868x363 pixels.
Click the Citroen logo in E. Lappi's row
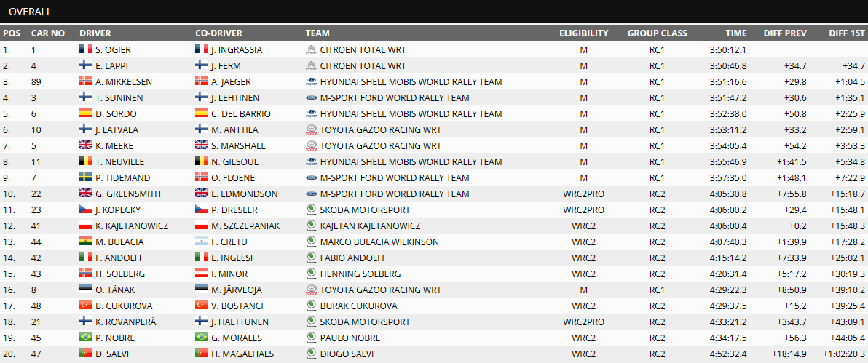click(x=311, y=66)
